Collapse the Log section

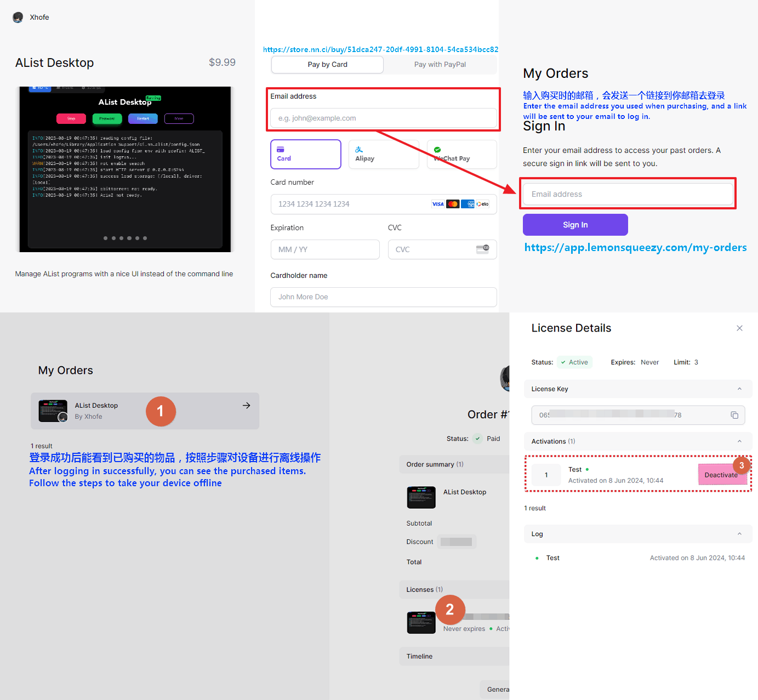tap(739, 534)
